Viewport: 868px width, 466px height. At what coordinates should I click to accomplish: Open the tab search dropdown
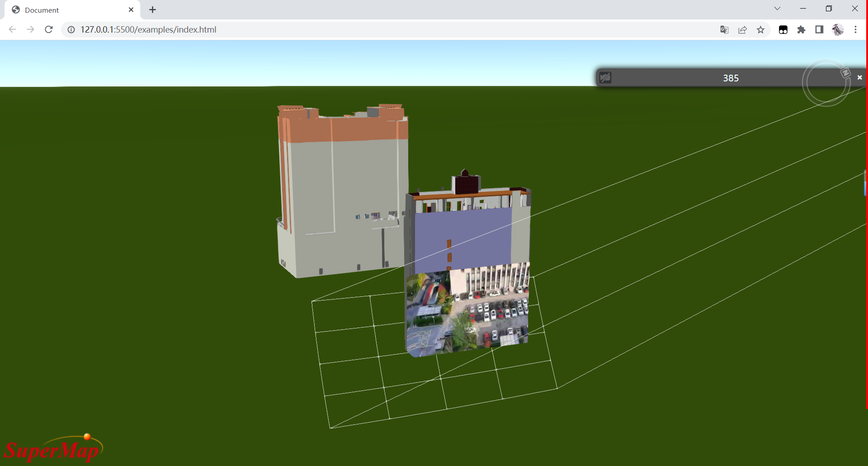[x=777, y=9]
